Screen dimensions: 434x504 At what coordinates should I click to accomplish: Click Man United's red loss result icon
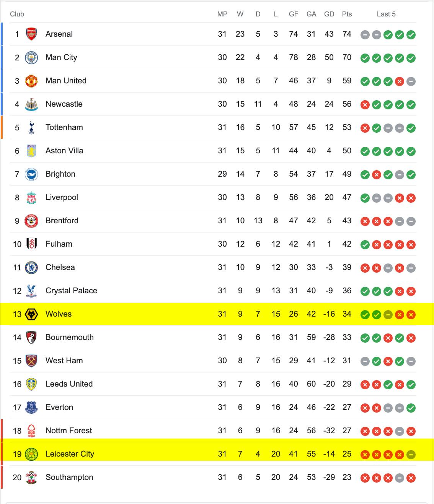[400, 81]
